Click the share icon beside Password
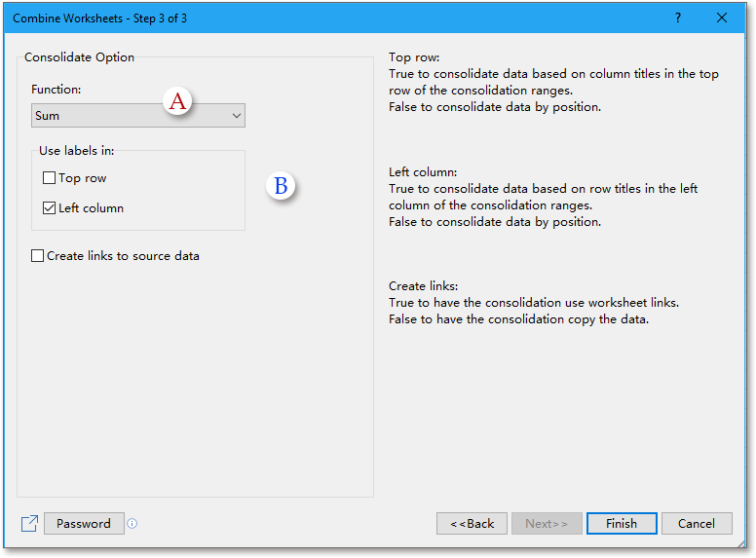This screenshot has height=558, width=756. tap(29, 524)
